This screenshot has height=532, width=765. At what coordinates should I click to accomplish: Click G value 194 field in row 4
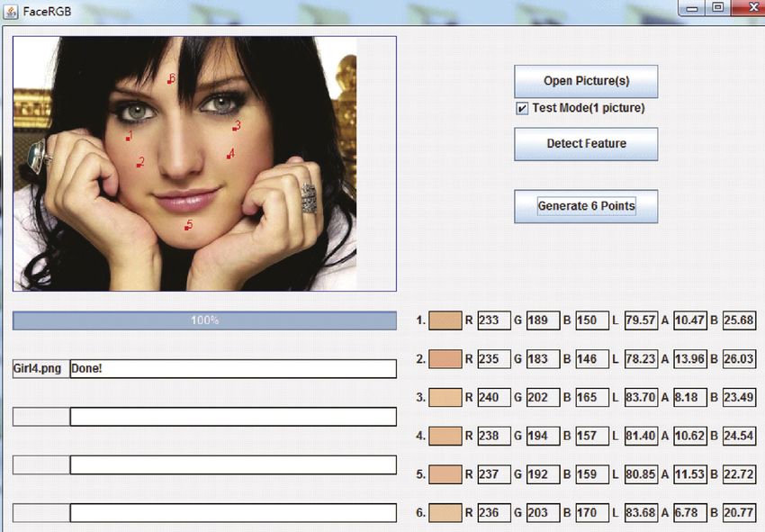543,436
